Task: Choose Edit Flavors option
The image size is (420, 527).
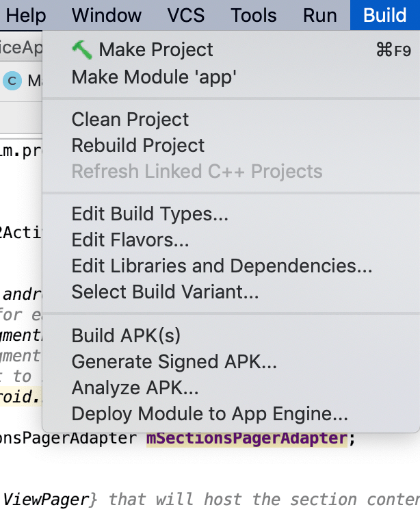Action: click(x=130, y=240)
